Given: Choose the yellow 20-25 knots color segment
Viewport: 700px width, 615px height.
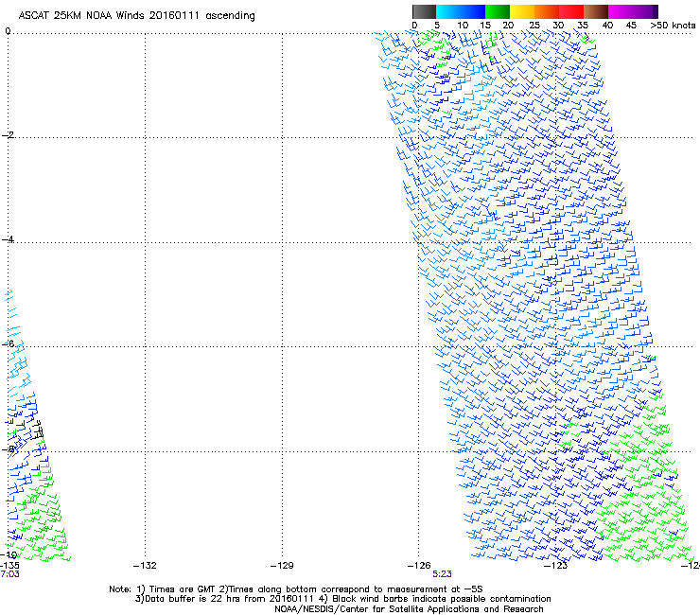Looking at the screenshot, I should pos(522,11).
